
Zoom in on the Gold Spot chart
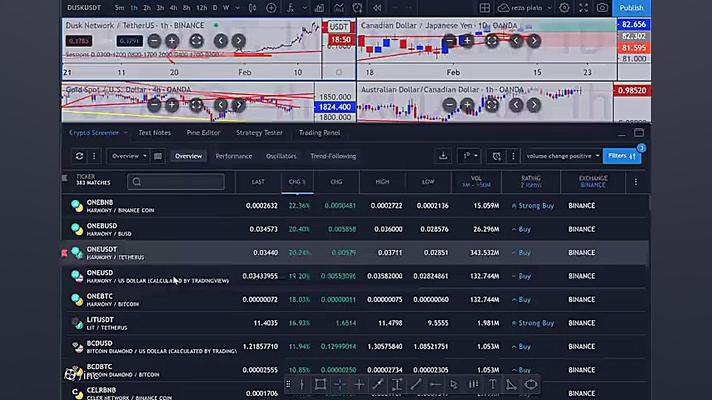(172, 105)
